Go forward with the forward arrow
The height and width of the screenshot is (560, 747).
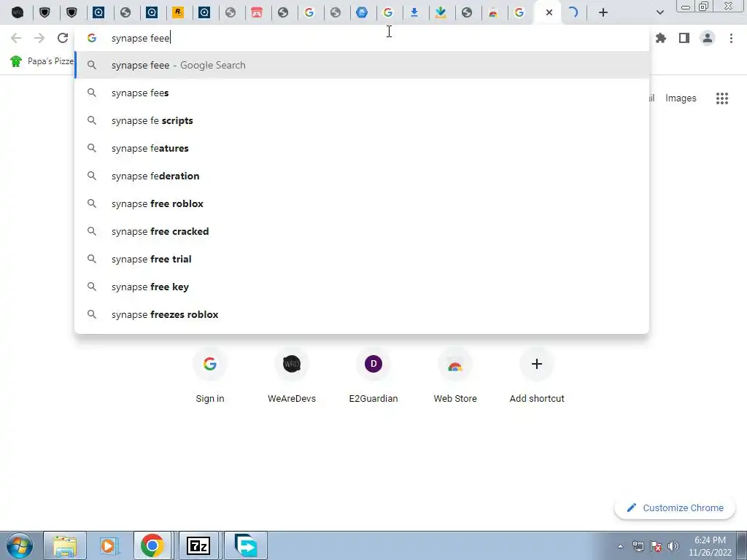pos(39,38)
